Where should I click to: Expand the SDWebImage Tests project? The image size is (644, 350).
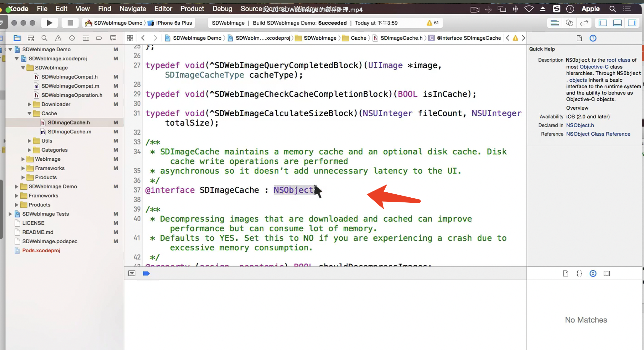pos(10,214)
